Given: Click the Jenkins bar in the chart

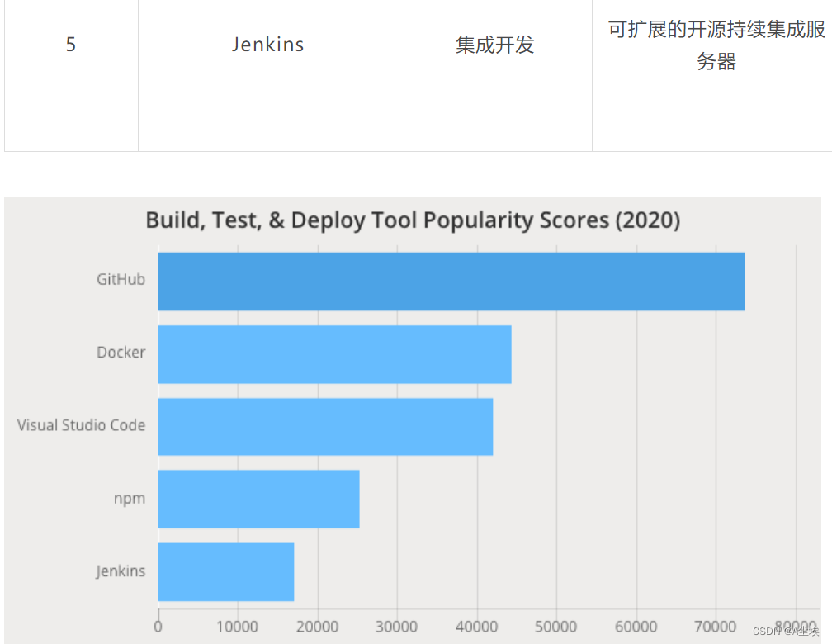Looking at the screenshot, I should pos(226,572).
